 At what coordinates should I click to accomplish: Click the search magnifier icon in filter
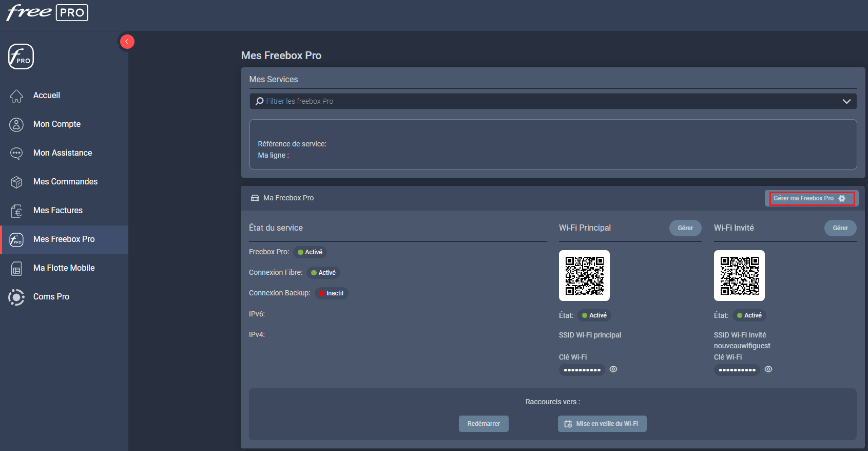(x=260, y=101)
